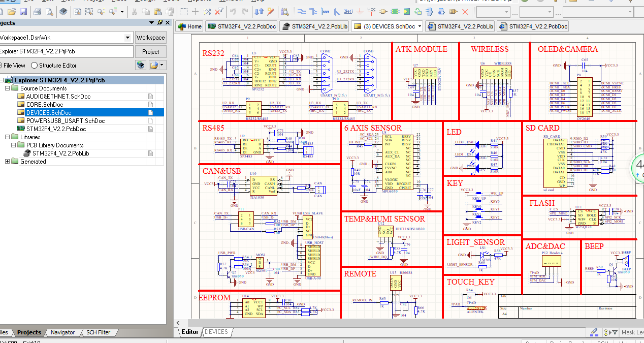
Task: Pin the Projects panel
Action: coord(160,22)
